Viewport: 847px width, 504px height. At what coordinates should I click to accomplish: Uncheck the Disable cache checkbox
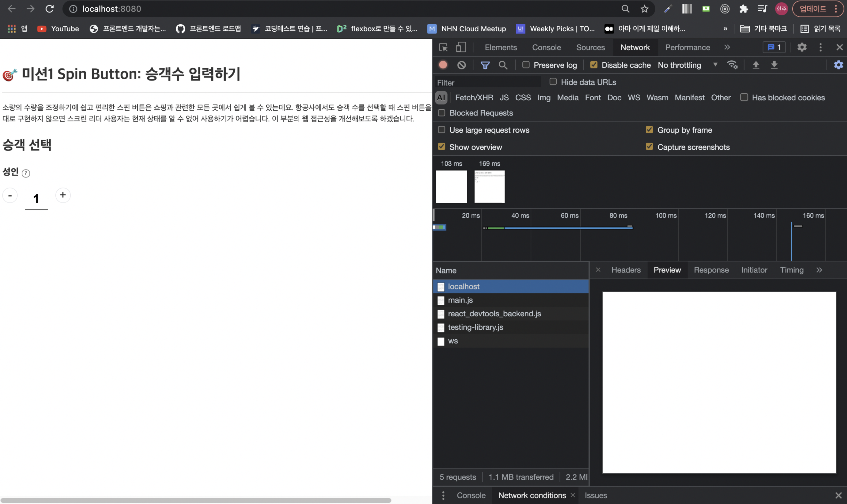594,65
